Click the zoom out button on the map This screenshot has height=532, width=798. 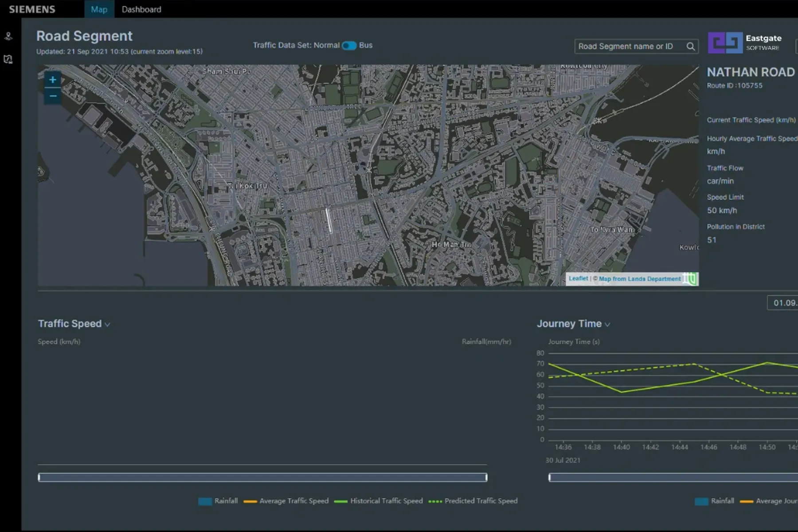(x=52, y=95)
